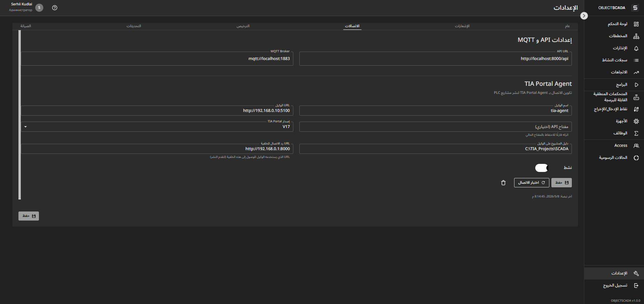This screenshot has width=644, height=304.
Task: Click the programs play icon
Action: pyautogui.click(x=636, y=85)
